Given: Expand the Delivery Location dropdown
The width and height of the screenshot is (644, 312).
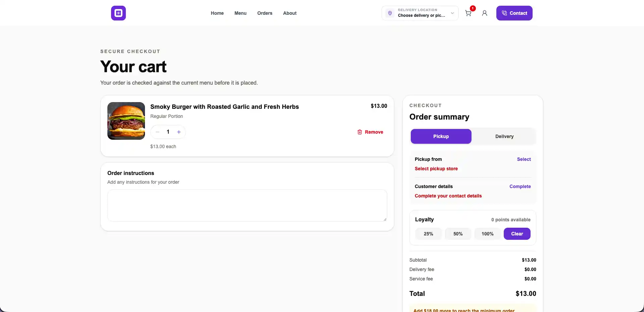Looking at the screenshot, I should click(x=420, y=13).
